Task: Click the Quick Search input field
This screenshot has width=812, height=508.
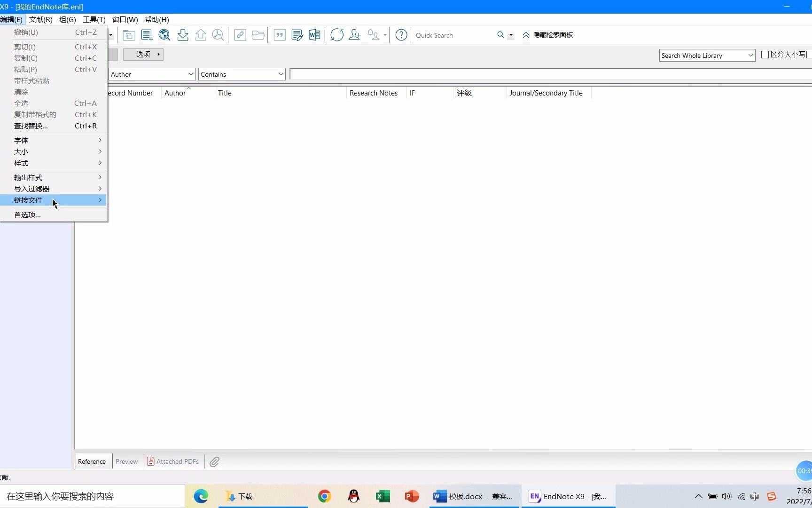Action: (x=454, y=35)
